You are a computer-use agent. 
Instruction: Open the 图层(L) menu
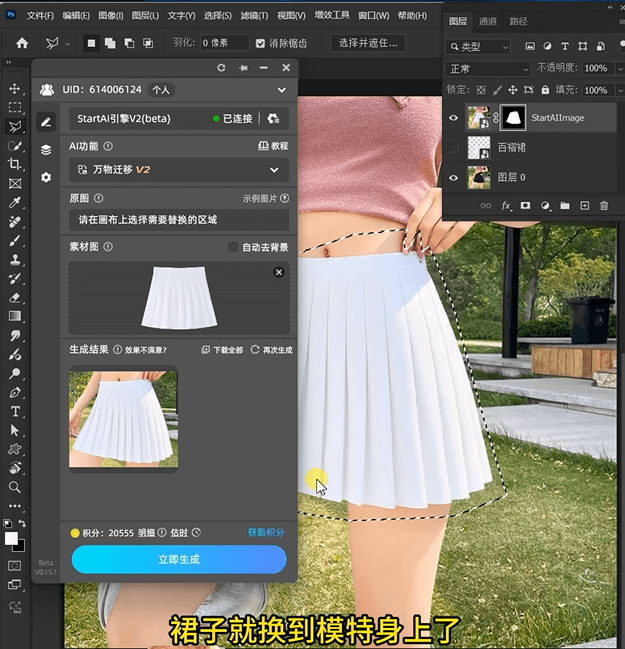click(x=145, y=16)
